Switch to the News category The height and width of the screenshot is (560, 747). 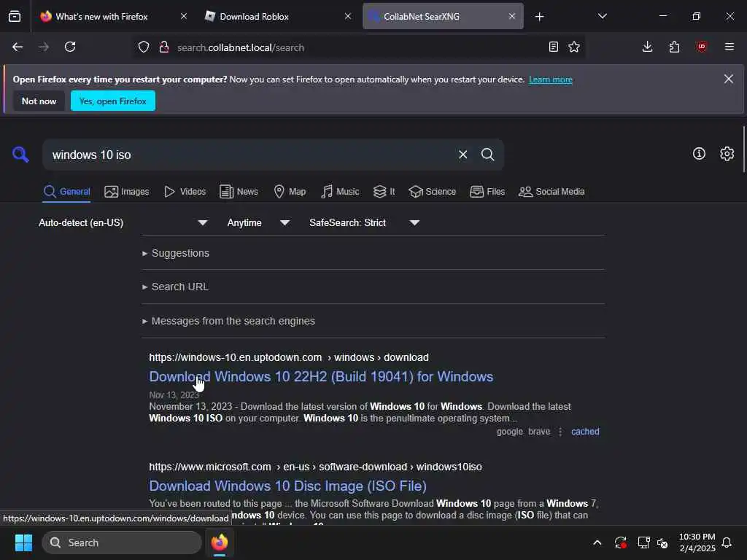pyautogui.click(x=239, y=192)
